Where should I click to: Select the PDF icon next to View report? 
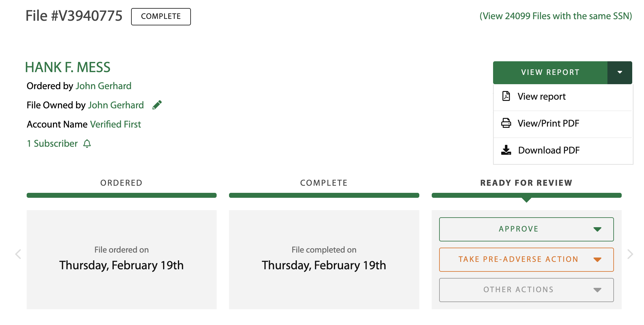(x=506, y=96)
